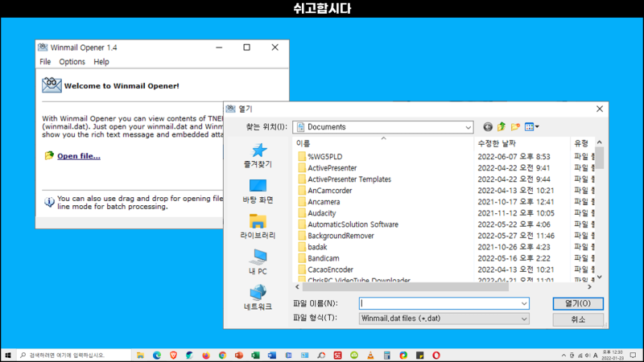The height and width of the screenshot is (362, 644).
Task: Click the taskbar clock showing 12:30
Action: pos(613,356)
